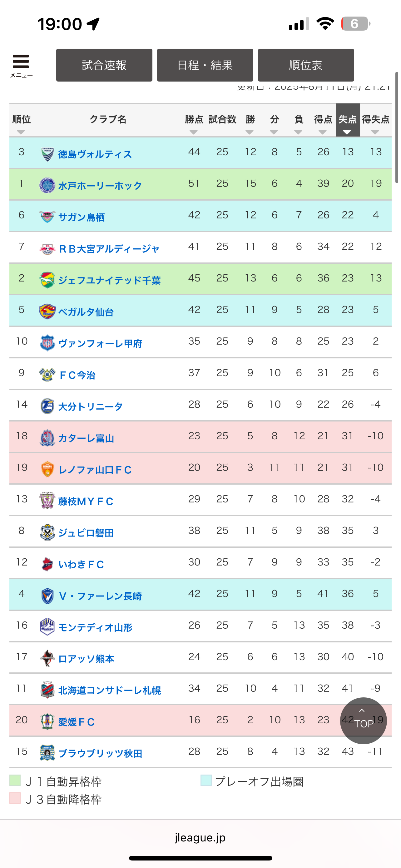
Task: Sort by the highlighted 失点 column
Action: click(348, 132)
